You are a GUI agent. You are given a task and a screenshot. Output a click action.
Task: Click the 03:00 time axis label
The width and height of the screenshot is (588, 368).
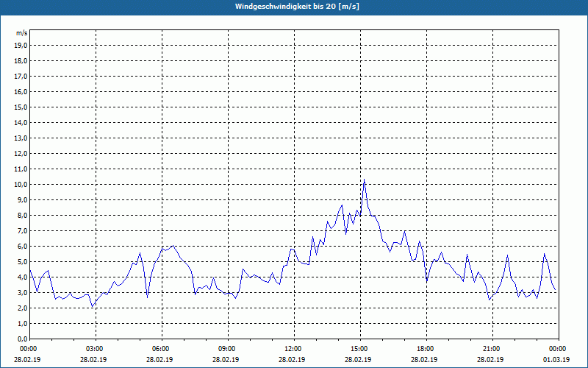point(96,349)
